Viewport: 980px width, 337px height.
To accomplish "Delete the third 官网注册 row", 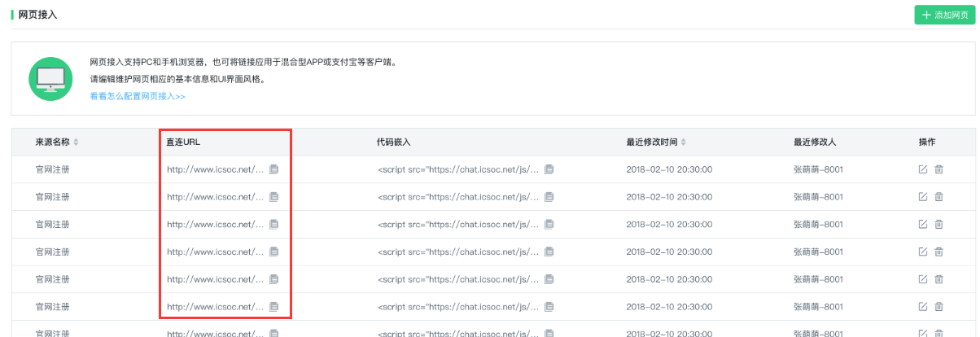I will (x=939, y=224).
